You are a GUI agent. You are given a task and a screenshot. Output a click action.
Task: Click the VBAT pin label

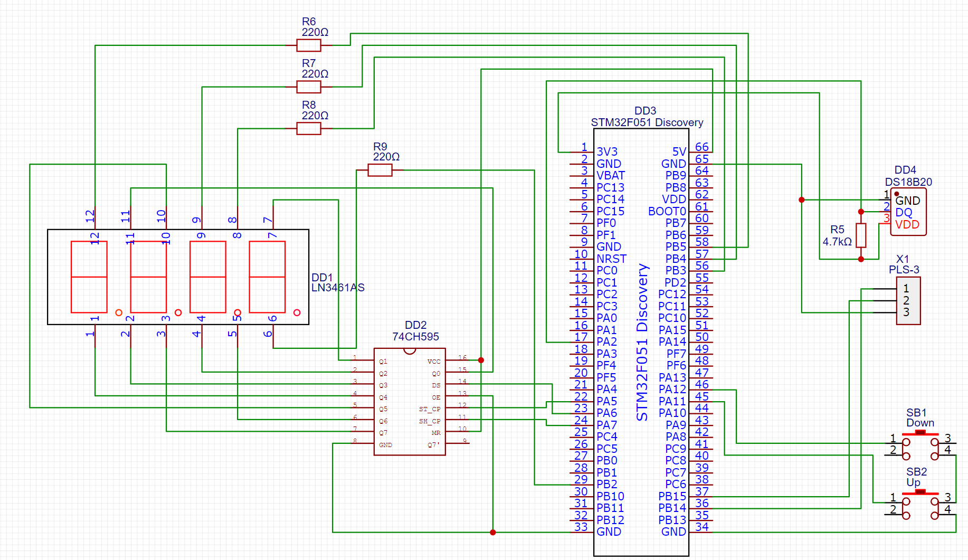click(x=611, y=175)
